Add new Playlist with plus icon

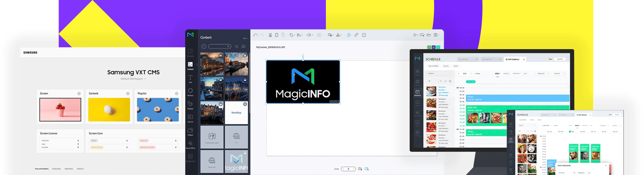tap(176, 94)
